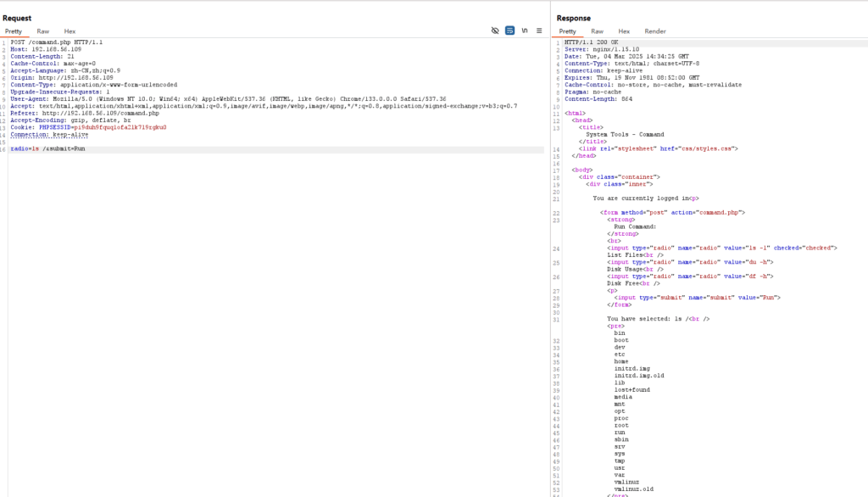
Task: Click the Cookie PHPSESSID header line
Action: coord(88,127)
